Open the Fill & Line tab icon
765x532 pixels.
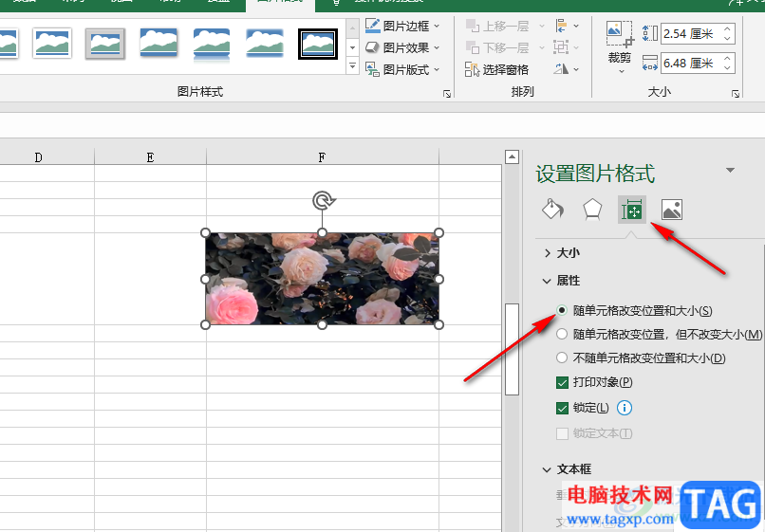point(552,210)
